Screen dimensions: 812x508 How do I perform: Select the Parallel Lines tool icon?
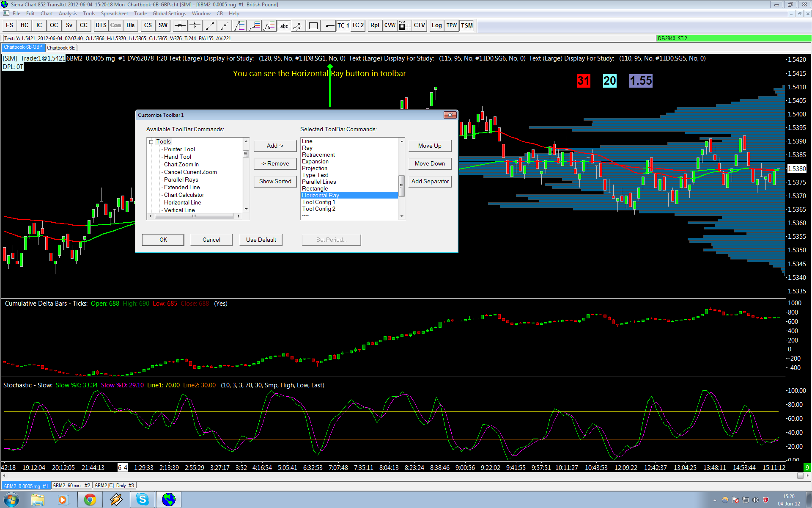pos(298,25)
